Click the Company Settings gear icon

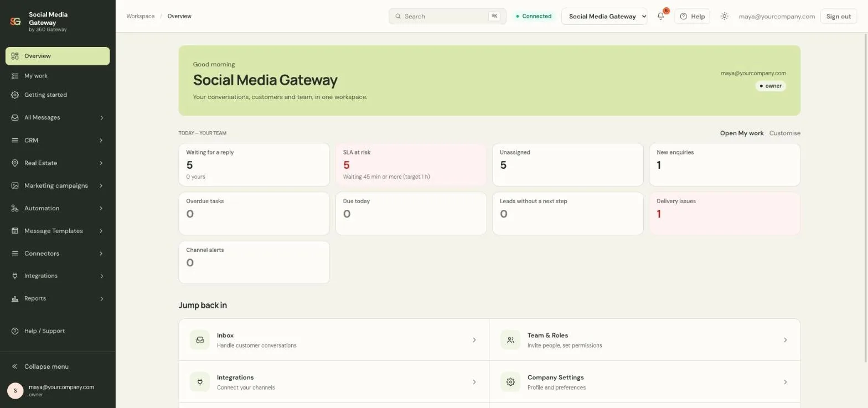[510, 382]
